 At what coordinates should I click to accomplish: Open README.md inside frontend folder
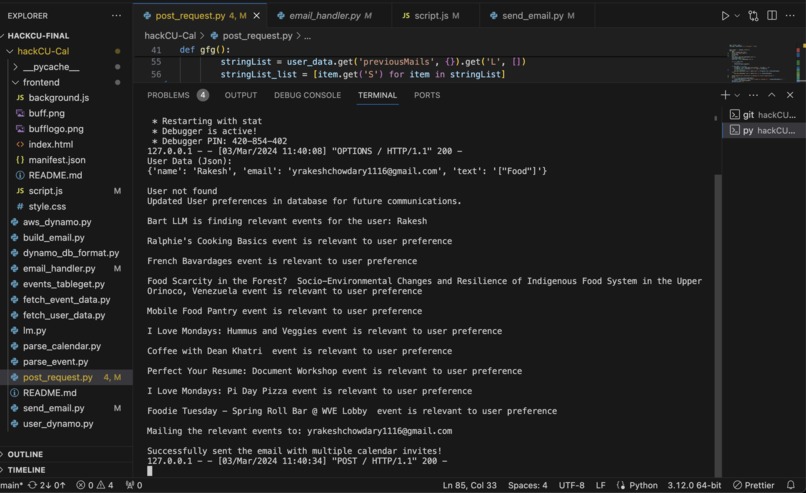pyautogui.click(x=55, y=175)
